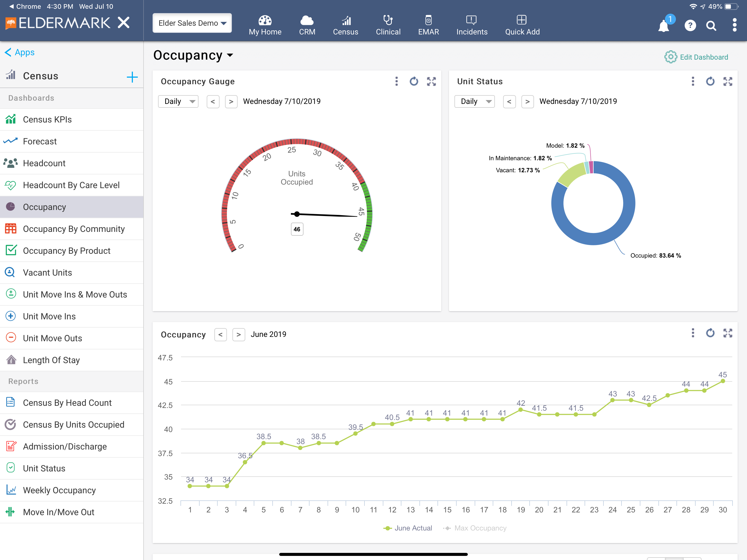Click the help question mark icon

pyautogui.click(x=690, y=25)
